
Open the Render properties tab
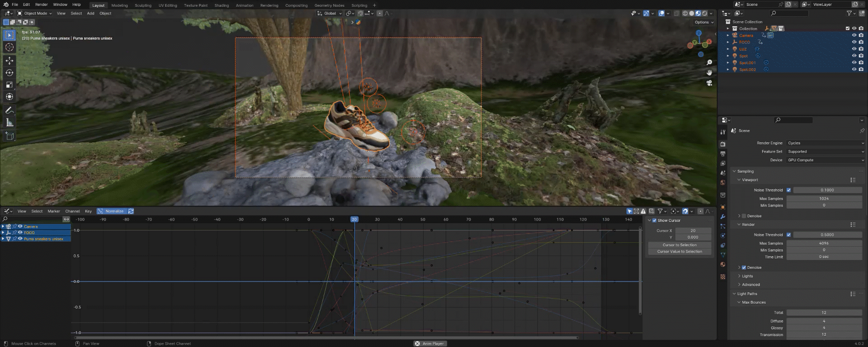[723, 144]
